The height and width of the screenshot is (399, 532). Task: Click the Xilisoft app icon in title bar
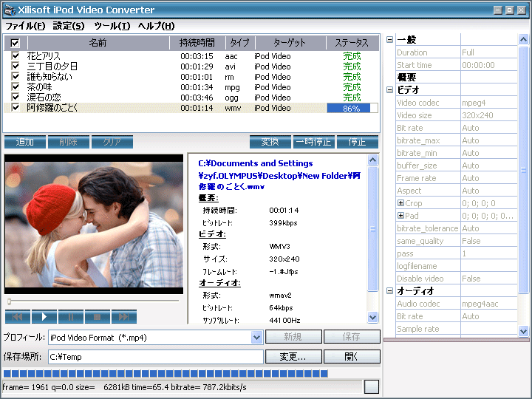(9, 10)
